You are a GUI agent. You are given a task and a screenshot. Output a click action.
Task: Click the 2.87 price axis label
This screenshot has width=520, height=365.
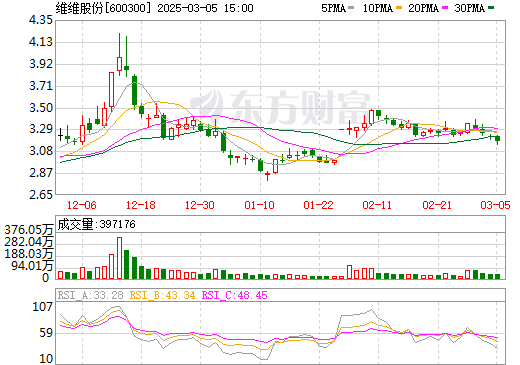click(x=41, y=173)
